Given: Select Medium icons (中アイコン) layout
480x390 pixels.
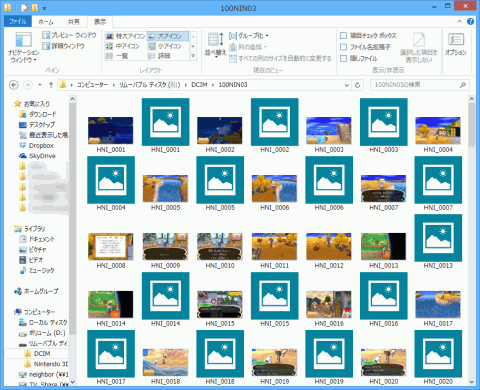Looking at the screenshot, I should tap(122, 46).
